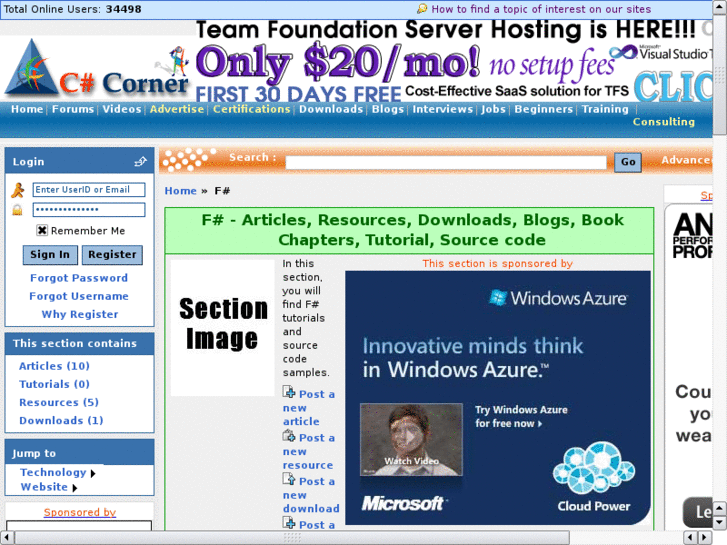Screen dimensions: 727x545
Task: Click 'How to find a topic of interest' link
Action: 541,9
